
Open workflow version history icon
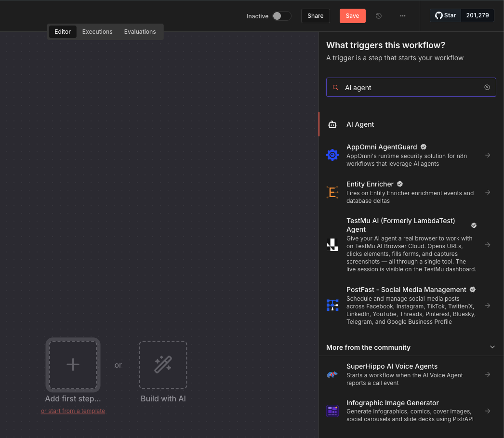pyautogui.click(x=379, y=16)
